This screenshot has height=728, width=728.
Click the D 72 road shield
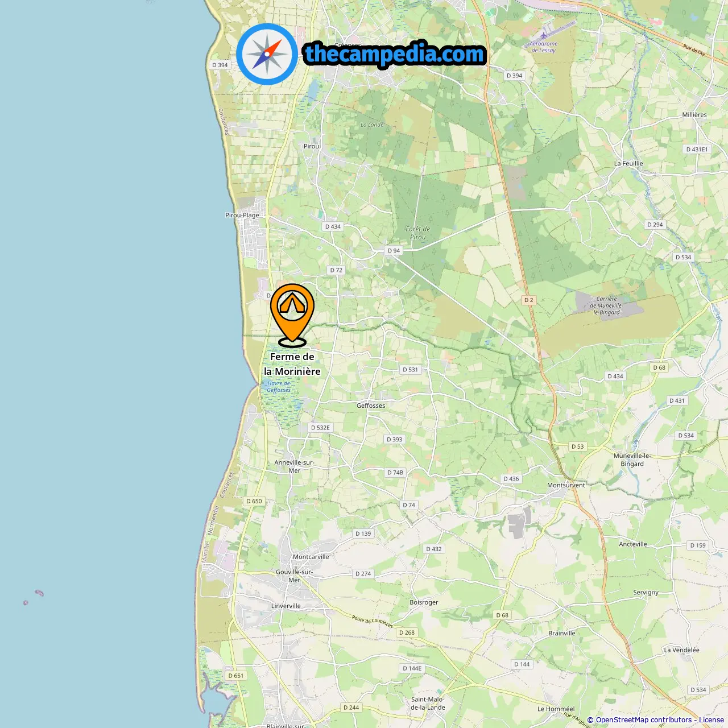click(336, 270)
